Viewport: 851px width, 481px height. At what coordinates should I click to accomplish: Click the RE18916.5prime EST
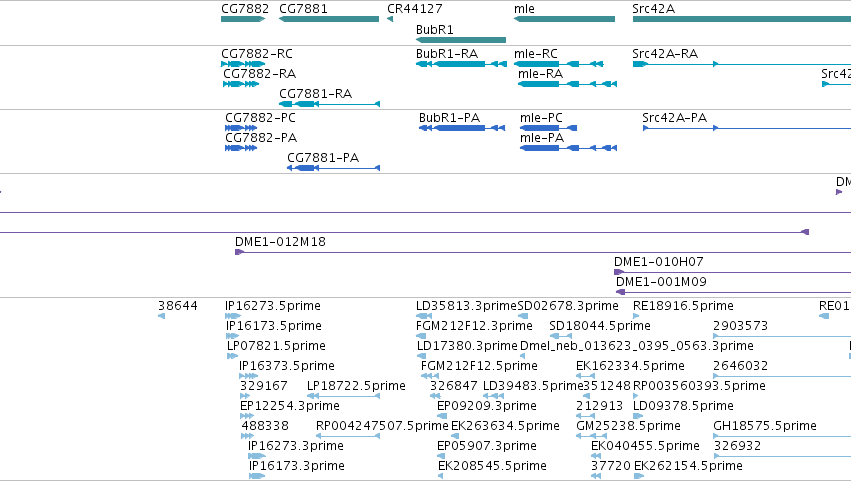[636, 316]
